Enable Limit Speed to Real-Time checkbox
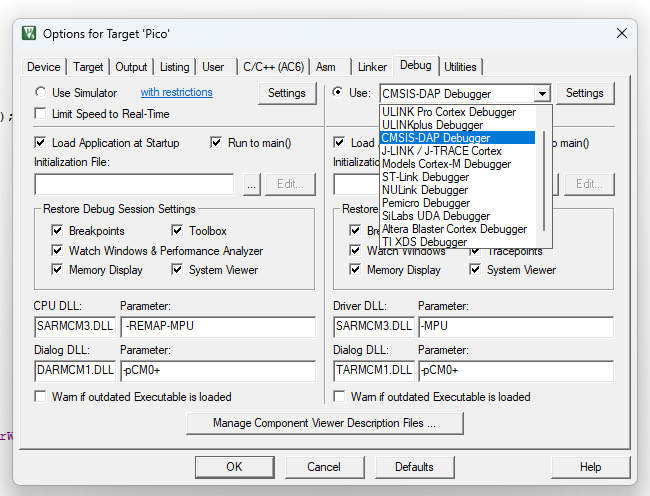The width and height of the screenshot is (650, 496). click(40, 114)
